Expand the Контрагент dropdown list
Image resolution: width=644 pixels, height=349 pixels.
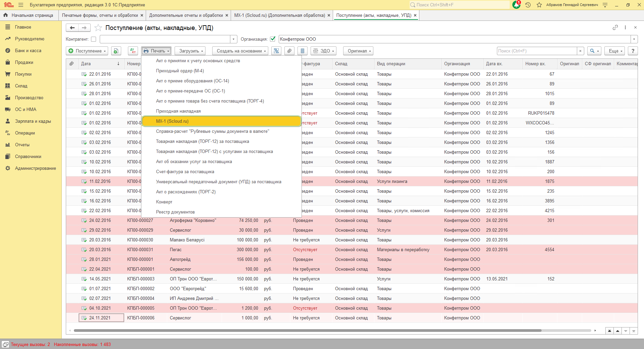point(234,39)
